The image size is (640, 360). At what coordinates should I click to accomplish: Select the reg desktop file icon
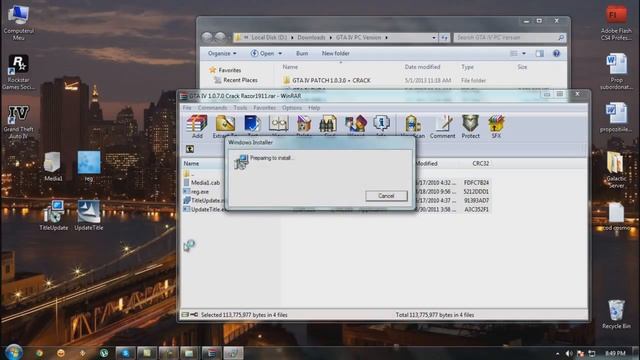89,166
